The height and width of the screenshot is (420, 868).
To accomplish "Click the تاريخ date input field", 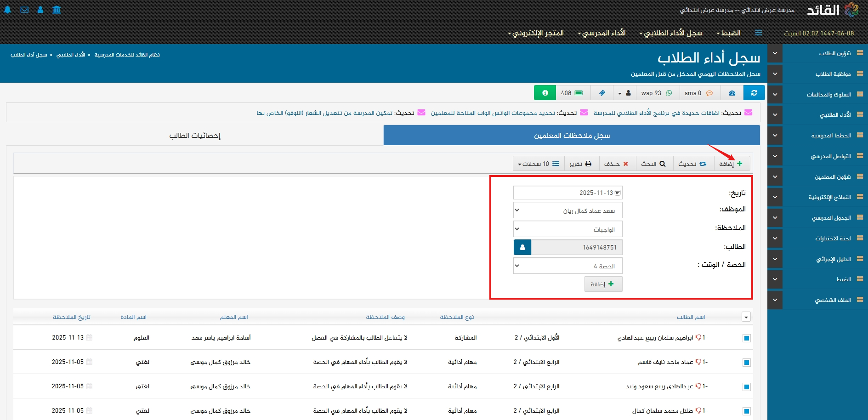I will (x=567, y=193).
